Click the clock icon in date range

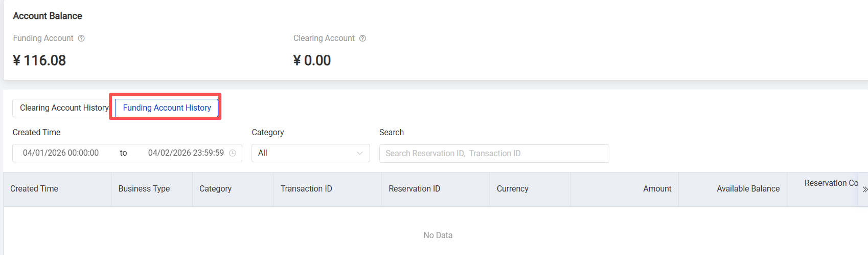tap(233, 153)
